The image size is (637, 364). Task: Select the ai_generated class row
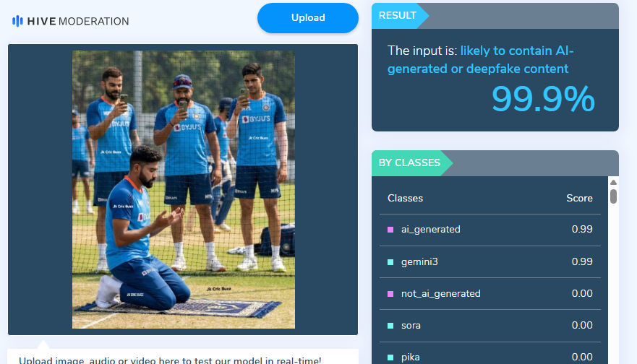coord(490,230)
